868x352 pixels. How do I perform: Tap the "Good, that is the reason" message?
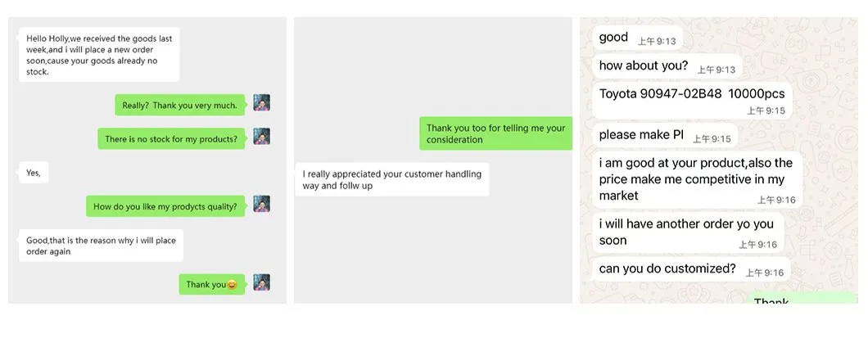(x=100, y=246)
